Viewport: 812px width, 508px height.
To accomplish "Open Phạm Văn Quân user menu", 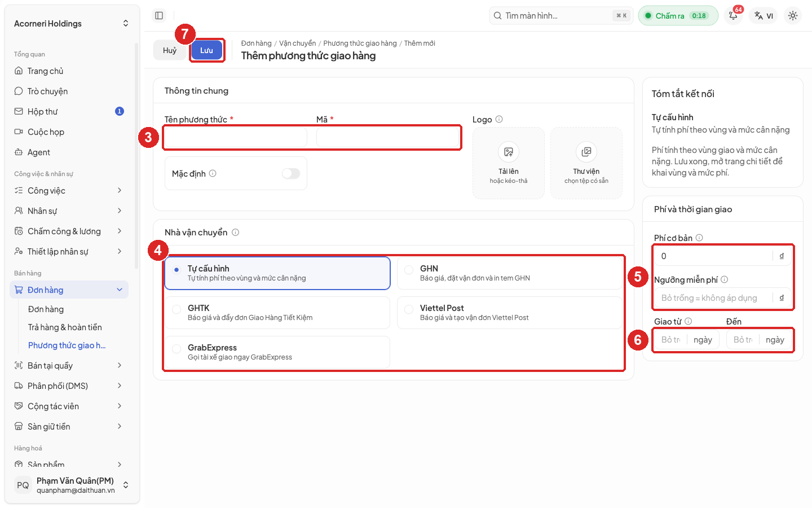I will pos(71,485).
